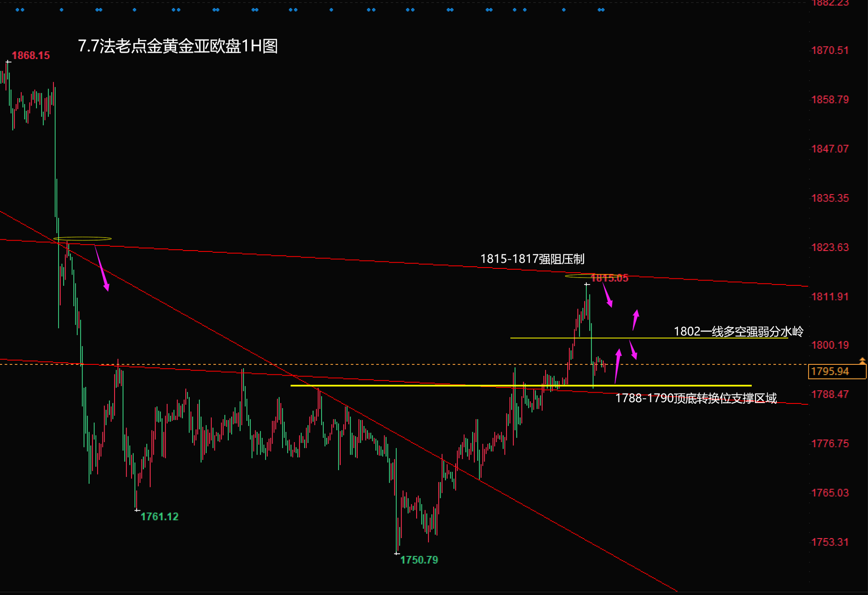Click the 1815.05 peak price label
Image resolution: width=868 pixels, height=595 pixels.
(x=610, y=278)
